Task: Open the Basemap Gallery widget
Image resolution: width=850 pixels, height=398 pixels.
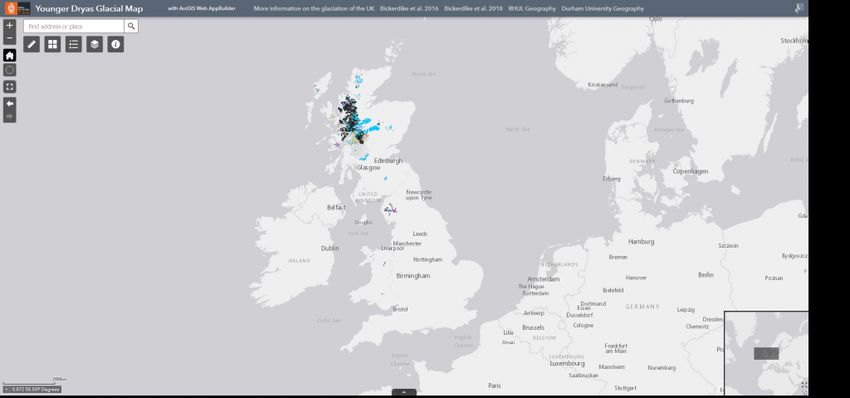Action: coord(53,44)
